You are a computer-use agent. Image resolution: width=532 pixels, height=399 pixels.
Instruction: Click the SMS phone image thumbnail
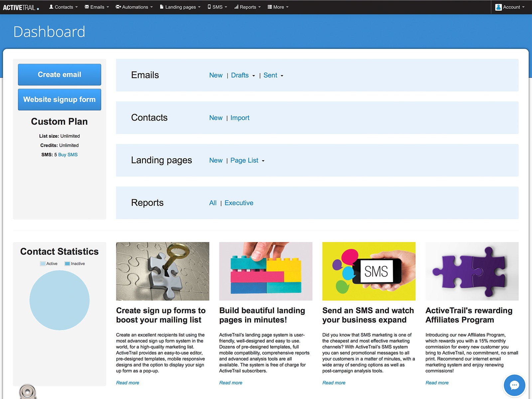tap(369, 271)
